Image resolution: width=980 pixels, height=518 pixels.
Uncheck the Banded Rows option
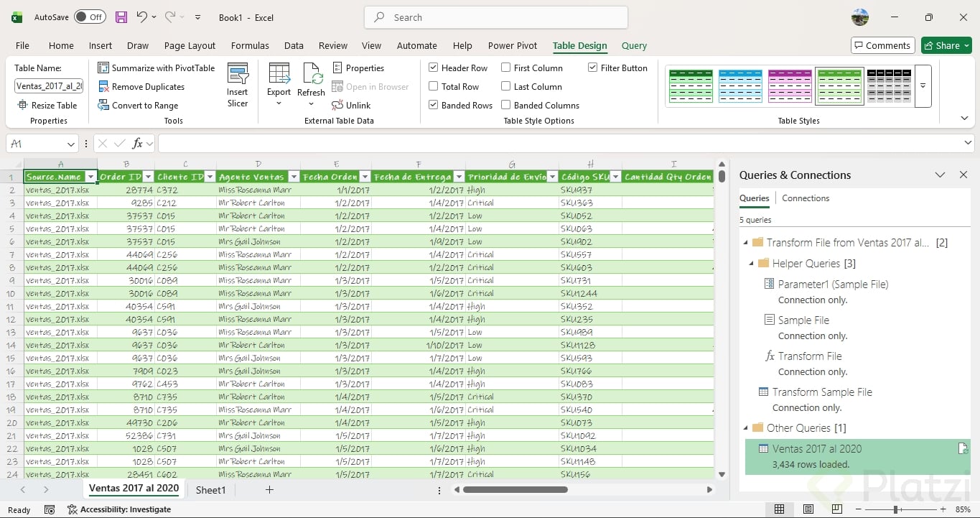tap(434, 105)
